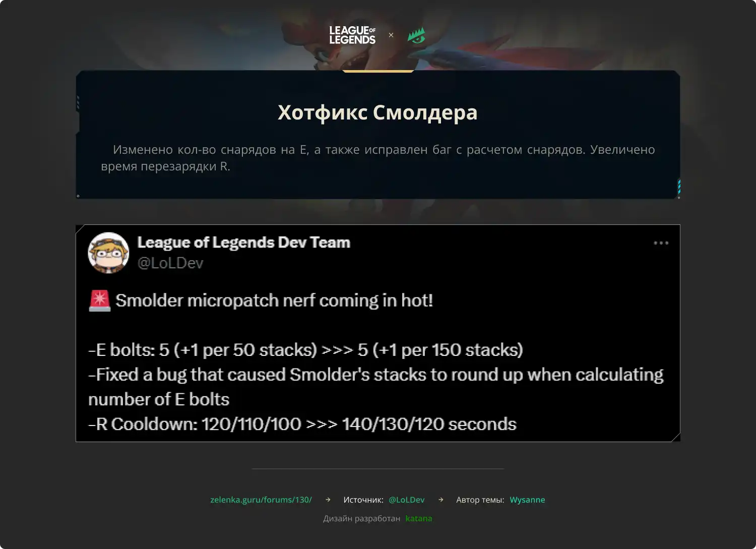Click the gold accent bar above the heading
Viewport: 756px width, 549px height.
point(378,71)
